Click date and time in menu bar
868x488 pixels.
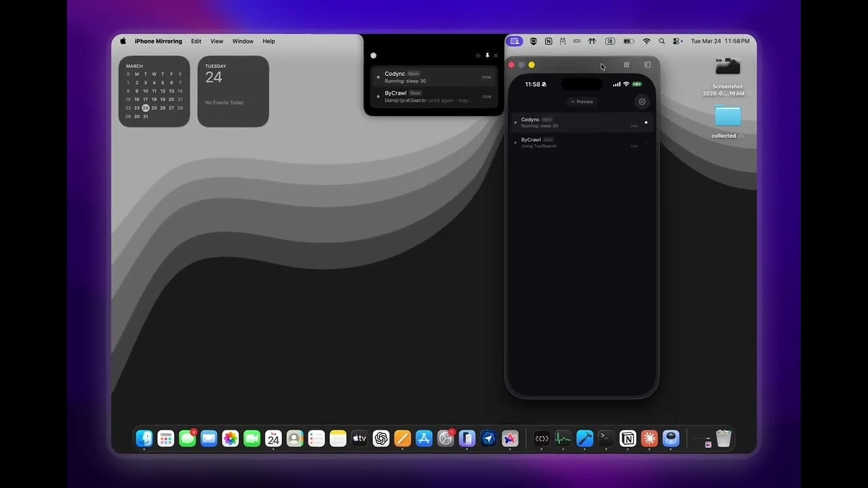[x=720, y=41]
